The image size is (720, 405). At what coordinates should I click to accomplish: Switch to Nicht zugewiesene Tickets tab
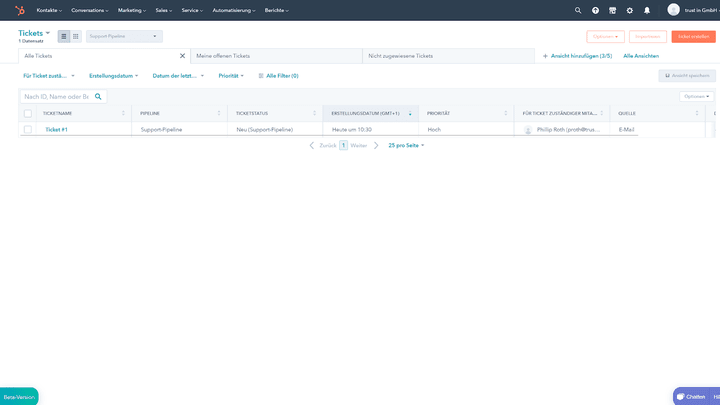449,56
